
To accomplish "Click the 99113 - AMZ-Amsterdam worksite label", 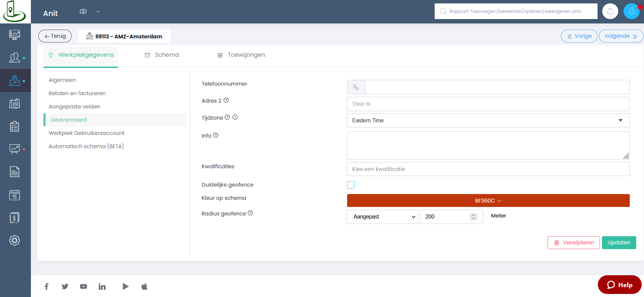I will pyautogui.click(x=124, y=36).
